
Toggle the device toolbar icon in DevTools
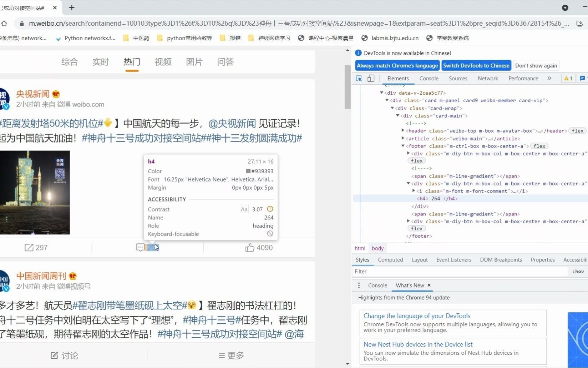point(371,78)
